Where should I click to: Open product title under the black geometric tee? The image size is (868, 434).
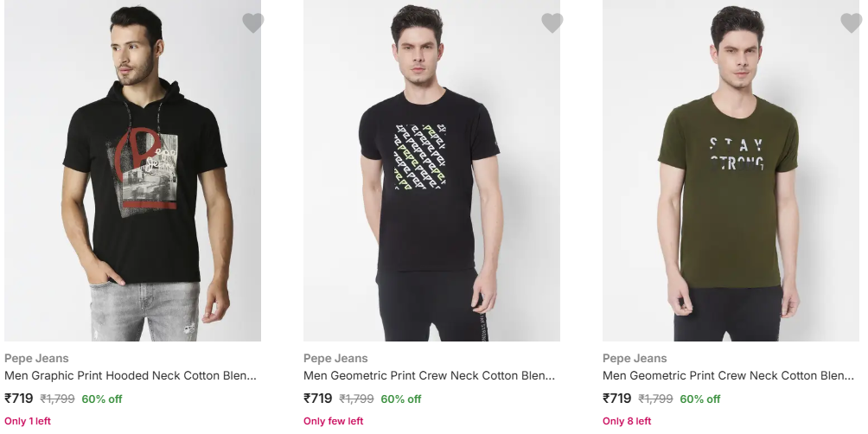click(x=430, y=376)
